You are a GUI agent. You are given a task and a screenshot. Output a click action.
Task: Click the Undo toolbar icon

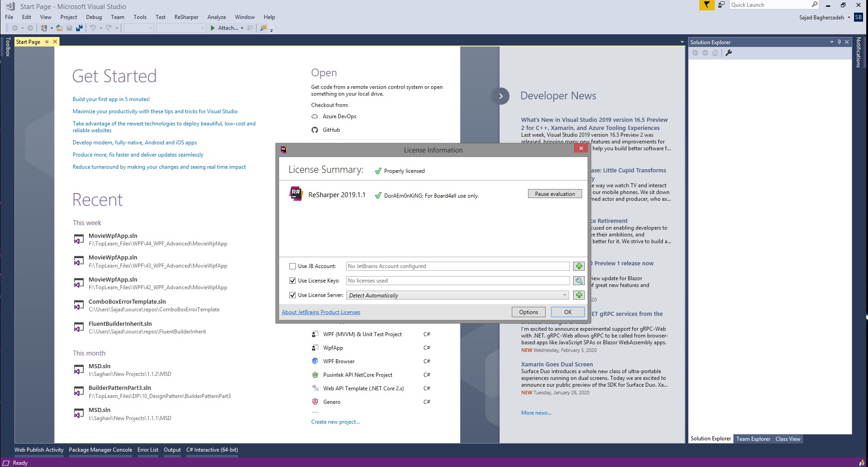pos(92,28)
